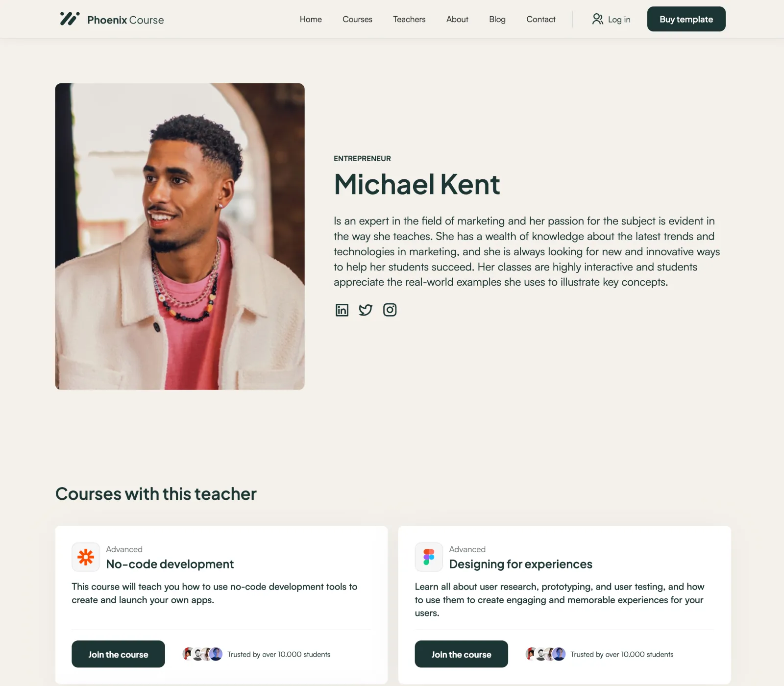Click the Phoenix Course logo
This screenshot has height=686, width=784.
click(x=111, y=19)
